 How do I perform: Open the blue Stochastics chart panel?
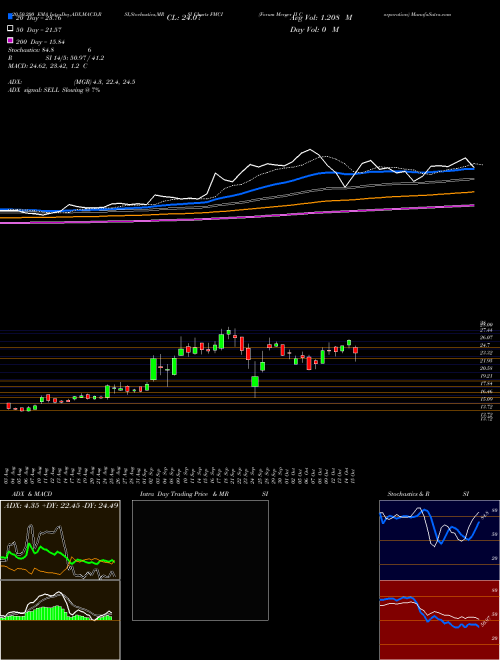pyautogui.click(x=439, y=540)
